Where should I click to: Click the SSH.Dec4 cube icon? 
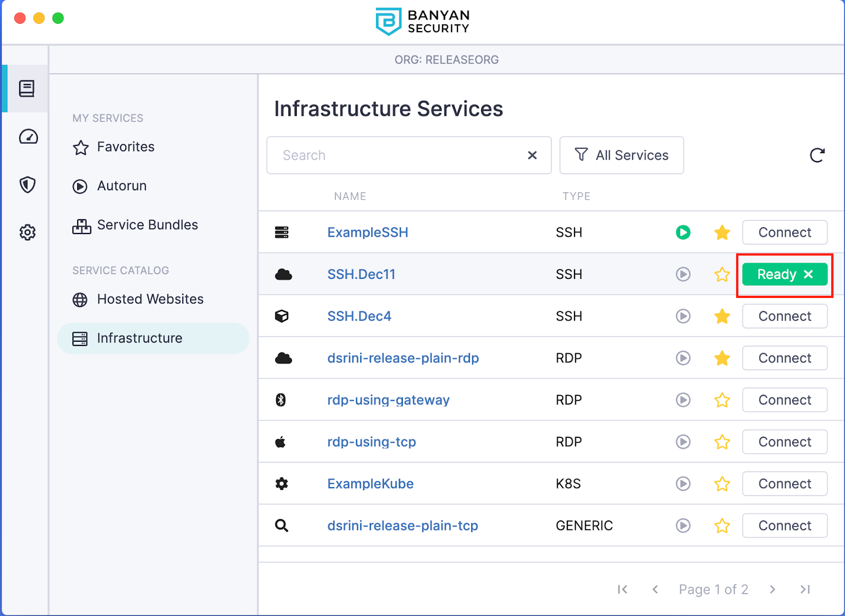click(282, 316)
